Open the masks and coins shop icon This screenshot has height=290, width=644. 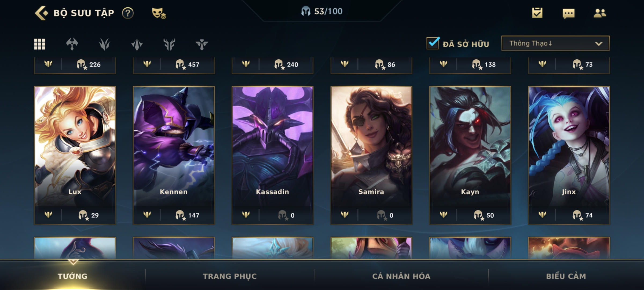pos(159,13)
